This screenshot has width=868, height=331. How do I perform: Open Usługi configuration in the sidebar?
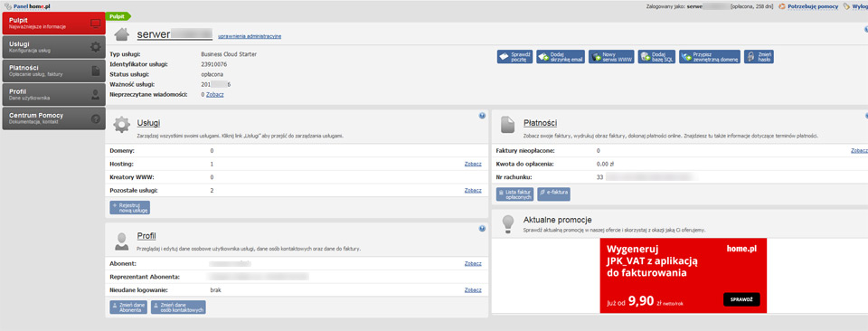[53, 47]
